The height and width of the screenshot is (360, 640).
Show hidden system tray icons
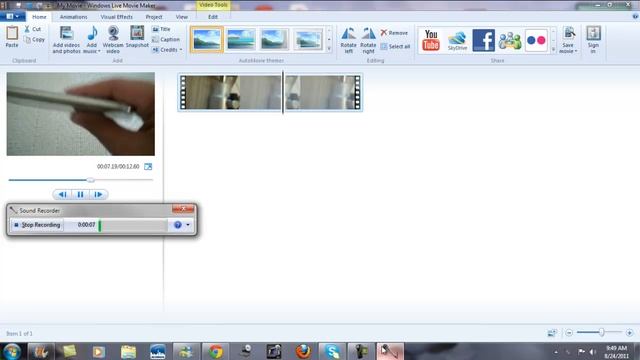(x=556, y=351)
